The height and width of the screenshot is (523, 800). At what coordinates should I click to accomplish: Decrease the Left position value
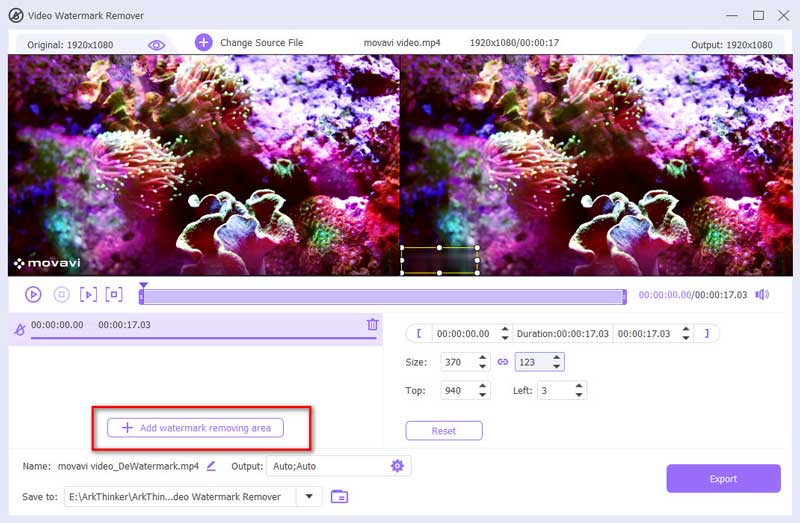pyautogui.click(x=579, y=395)
